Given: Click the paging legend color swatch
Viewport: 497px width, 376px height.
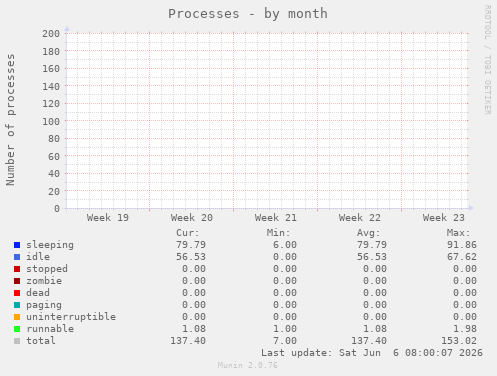Looking at the screenshot, I should 17,305.
